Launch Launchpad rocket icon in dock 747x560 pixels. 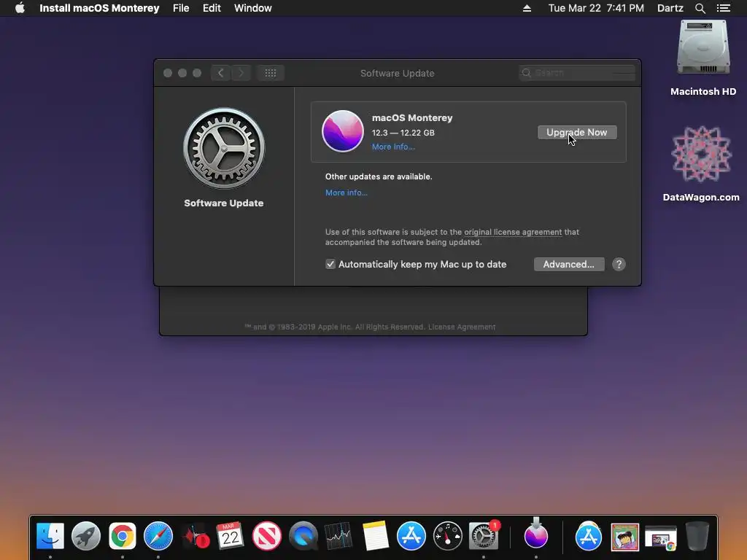(86, 536)
